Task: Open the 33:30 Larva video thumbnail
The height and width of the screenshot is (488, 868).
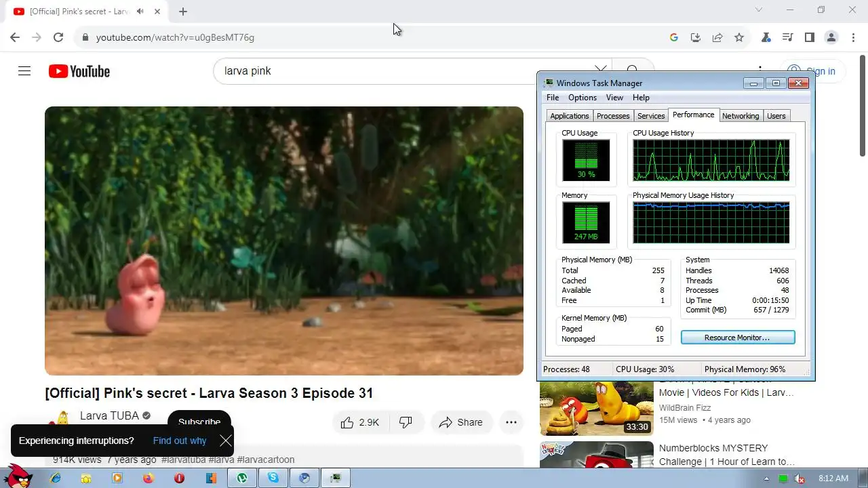Action: 597,409
